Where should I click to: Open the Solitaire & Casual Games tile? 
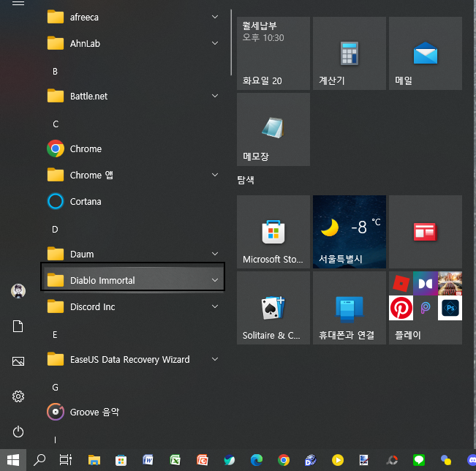pyautogui.click(x=273, y=308)
